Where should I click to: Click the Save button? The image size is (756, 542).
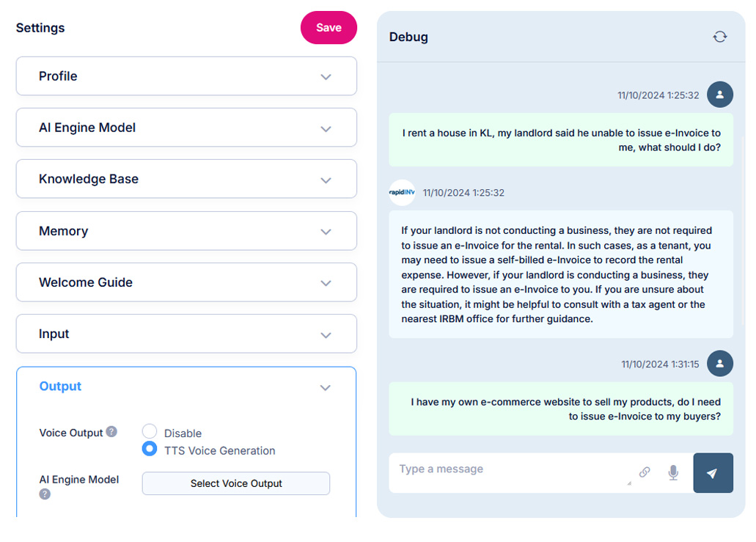coord(329,27)
